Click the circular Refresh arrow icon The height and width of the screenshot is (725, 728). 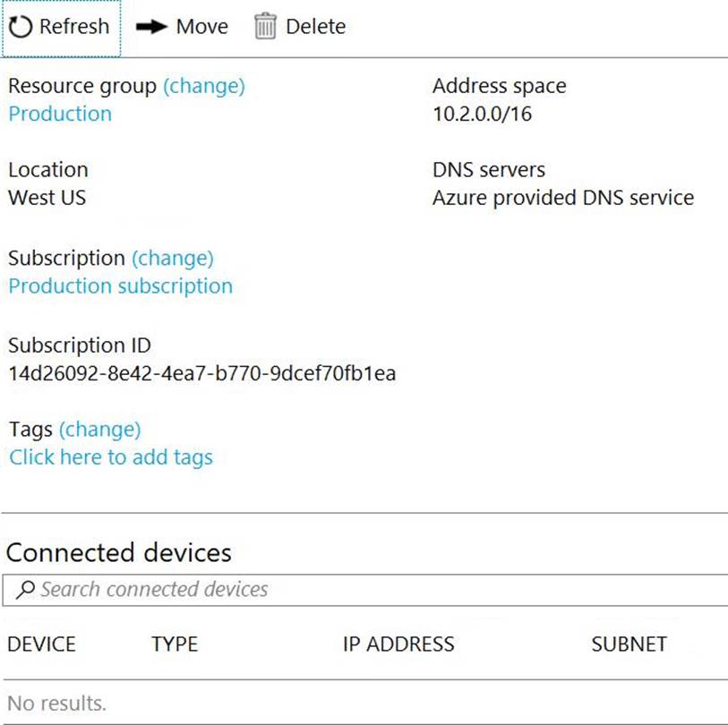pos(20,27)
